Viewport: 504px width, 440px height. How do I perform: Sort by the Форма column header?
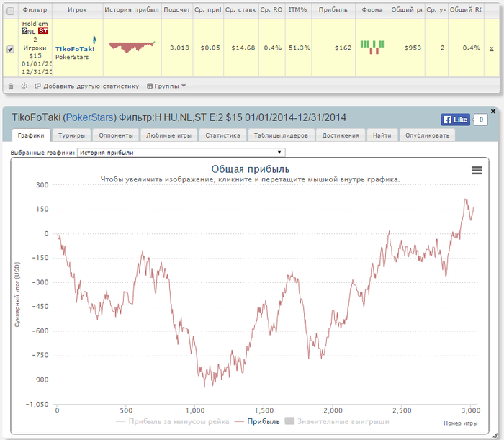tap(372, 10)
